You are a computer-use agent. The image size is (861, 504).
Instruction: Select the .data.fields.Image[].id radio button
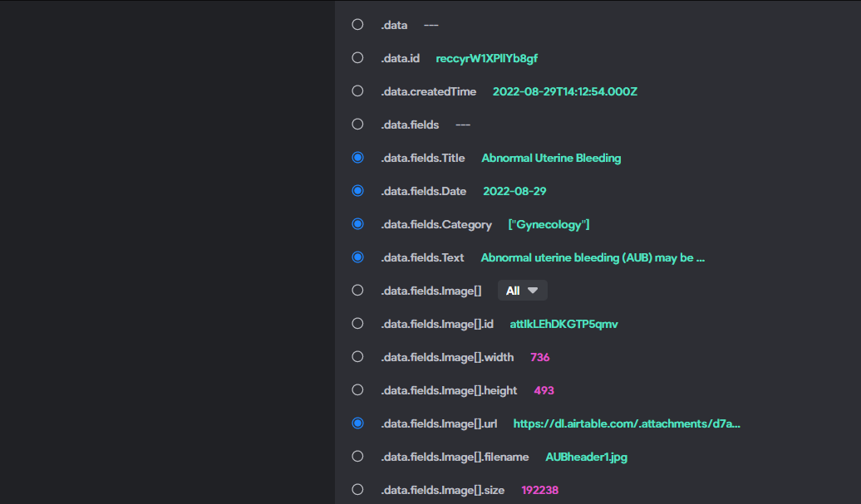[x=357, y=324]
